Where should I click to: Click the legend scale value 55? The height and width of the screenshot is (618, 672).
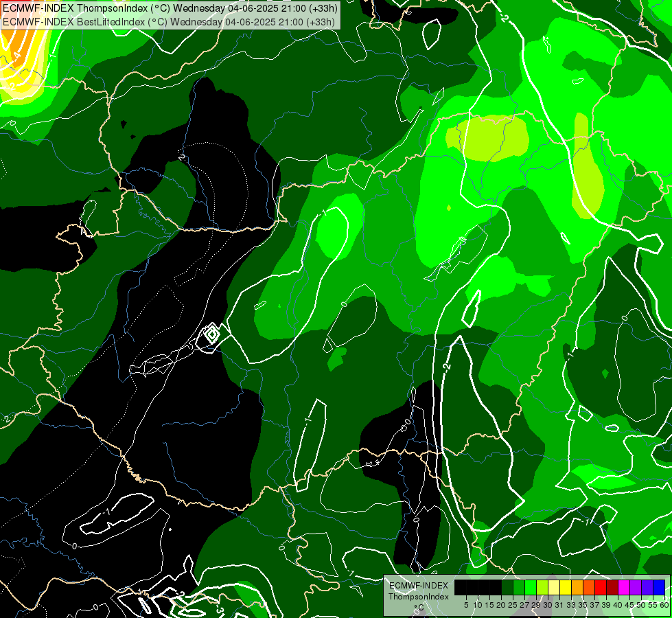pos(652,605)
